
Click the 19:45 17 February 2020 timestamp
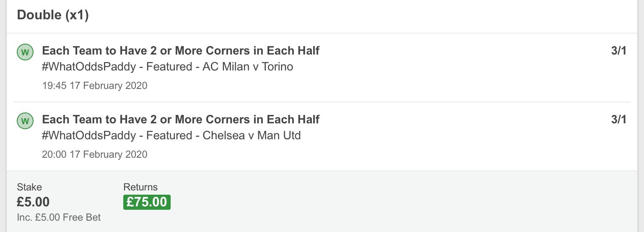(95, 86)
